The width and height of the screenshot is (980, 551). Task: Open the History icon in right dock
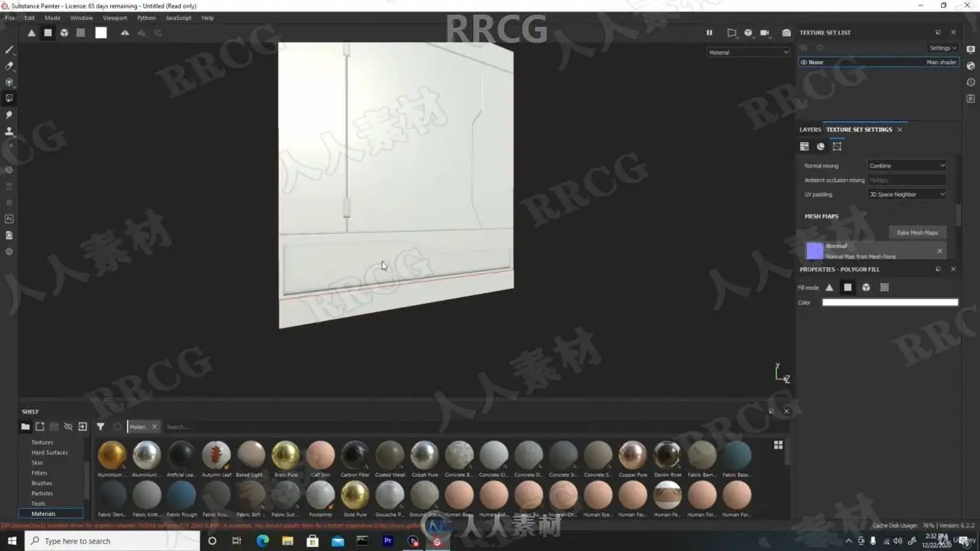point(971,82)
